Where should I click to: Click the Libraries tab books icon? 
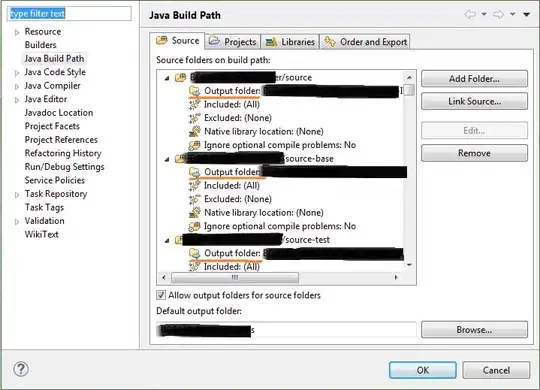pos(271,42)
